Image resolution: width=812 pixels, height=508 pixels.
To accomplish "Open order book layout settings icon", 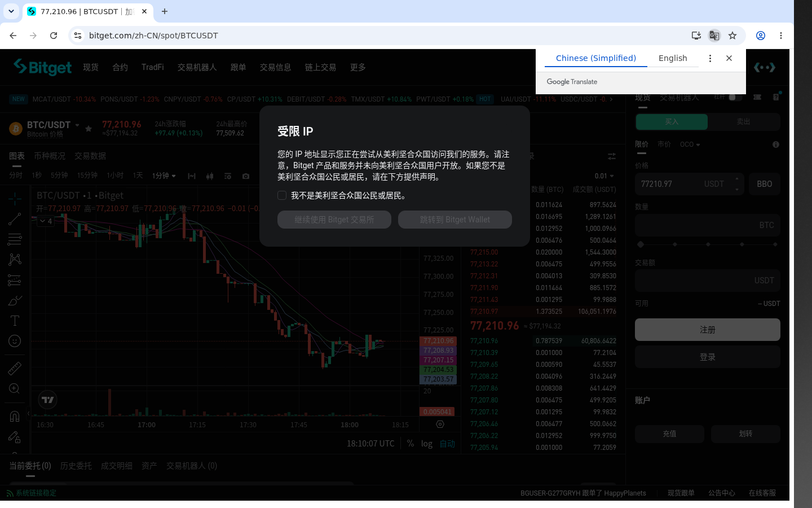I will pyautogui.click(x=611, y=156).
